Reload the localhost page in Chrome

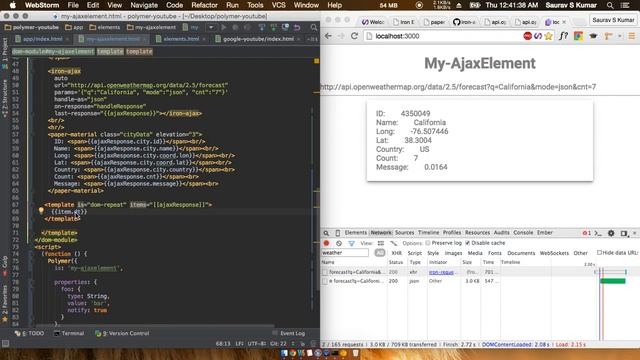[x=354, y=36]
